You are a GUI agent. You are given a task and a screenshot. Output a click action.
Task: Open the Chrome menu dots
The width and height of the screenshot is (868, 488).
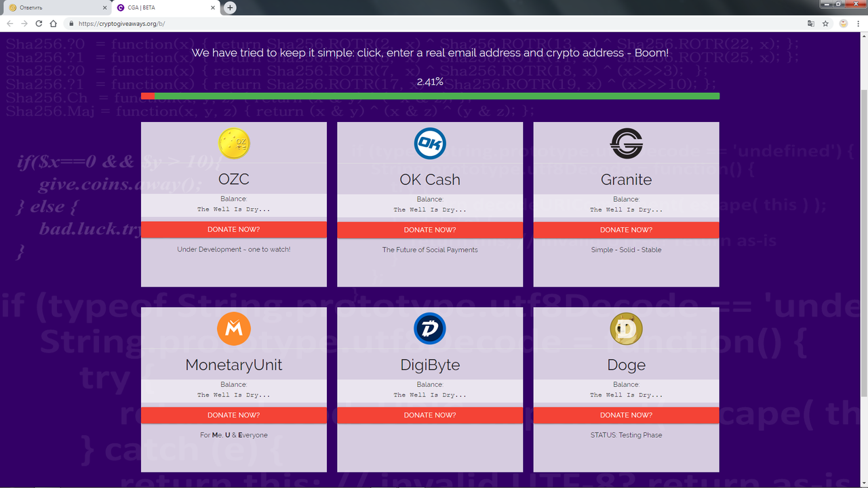click(x=859, y=23)
